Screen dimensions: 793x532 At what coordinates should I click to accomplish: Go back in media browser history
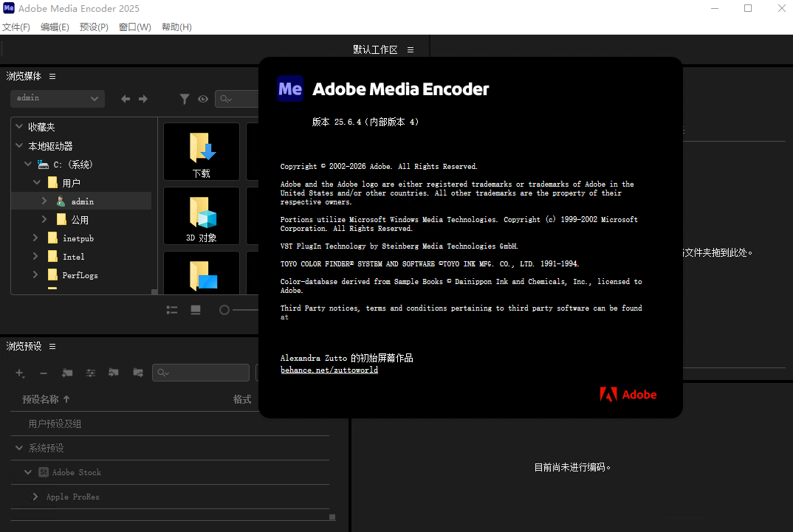tap(126, 99)
